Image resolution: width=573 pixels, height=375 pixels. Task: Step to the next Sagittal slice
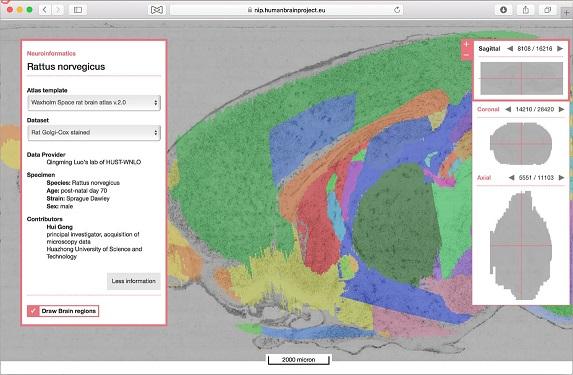pyautogui.click(x=560, y=49)
